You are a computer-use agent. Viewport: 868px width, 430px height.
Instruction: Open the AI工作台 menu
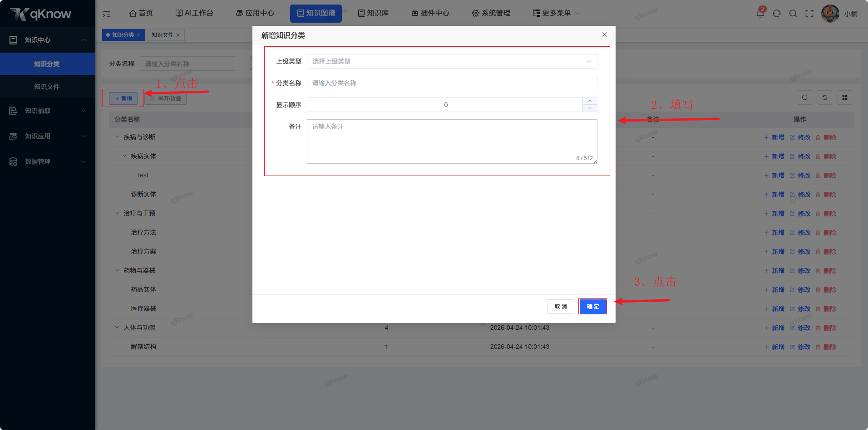click(x=194, y=13)
